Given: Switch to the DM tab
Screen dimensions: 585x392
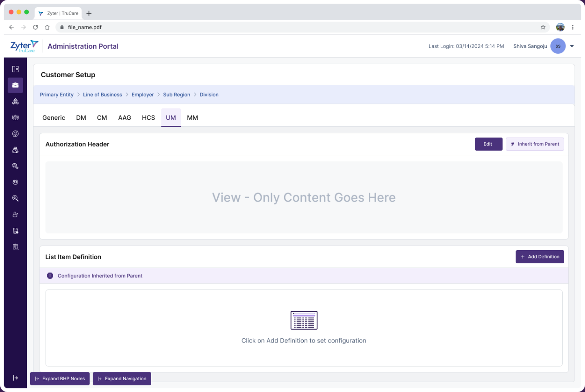Looking at the screenshot, I should (81, 117).
